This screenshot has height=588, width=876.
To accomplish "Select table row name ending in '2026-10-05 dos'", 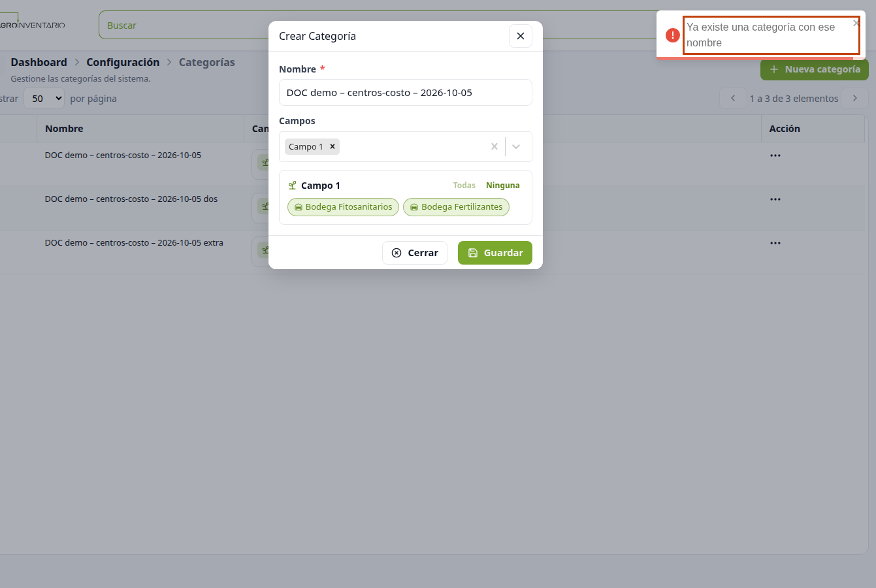I will pos(131,199).
